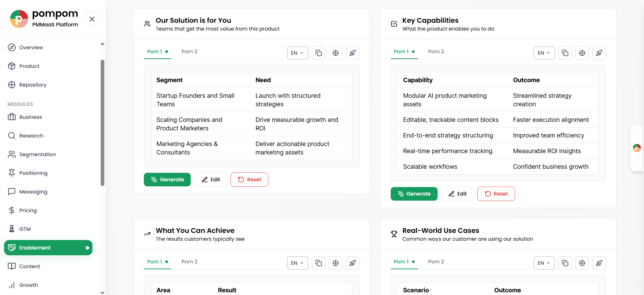The height and width of the screenshot is (295, 644).
Task: Select Pom 1 tab in What You Can Achieve
Action: point(157,262)
